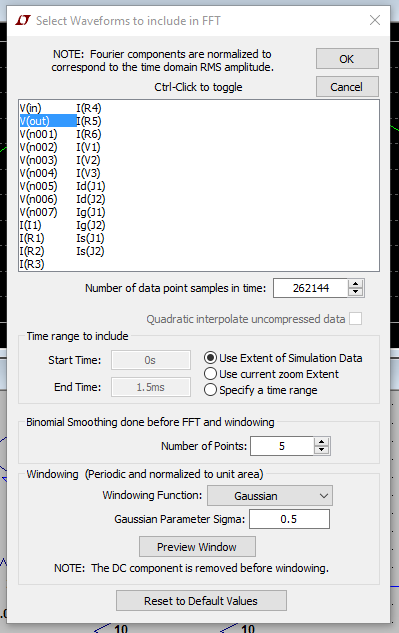
Task: Select V(n001) in waveform list
Action: (x=38, y=134)
